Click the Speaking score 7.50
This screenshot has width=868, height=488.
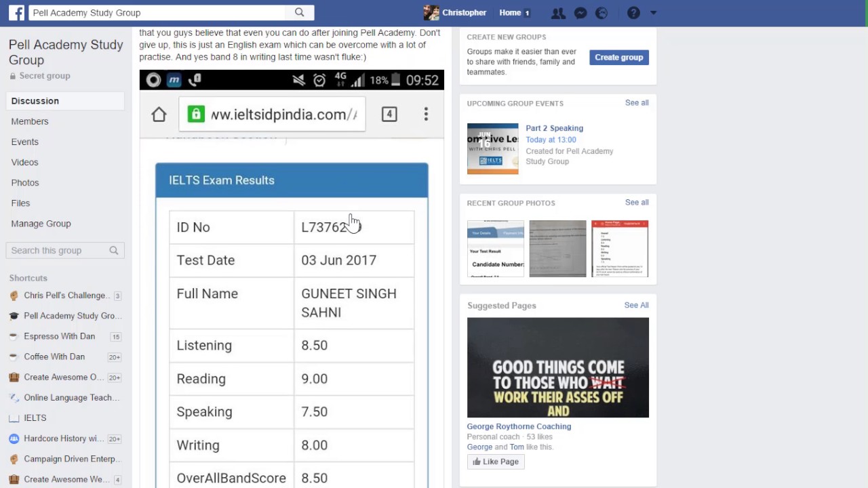[314, 412]
